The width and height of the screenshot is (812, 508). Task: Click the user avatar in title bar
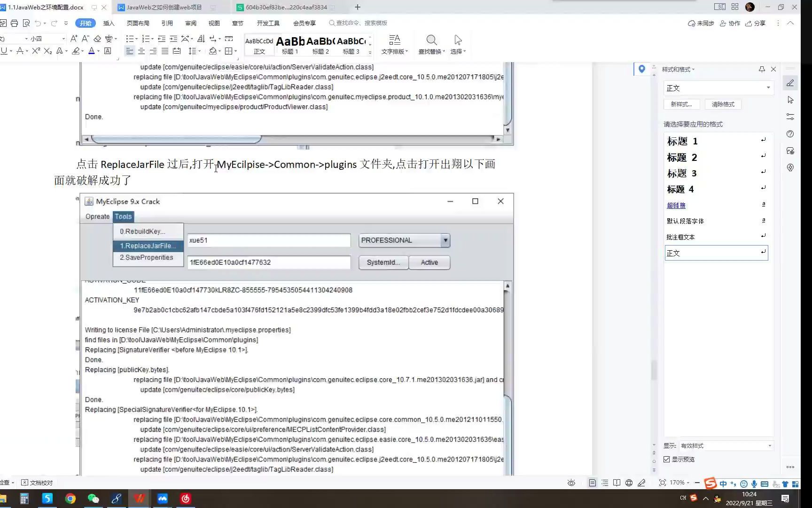(x=750, y=7)
